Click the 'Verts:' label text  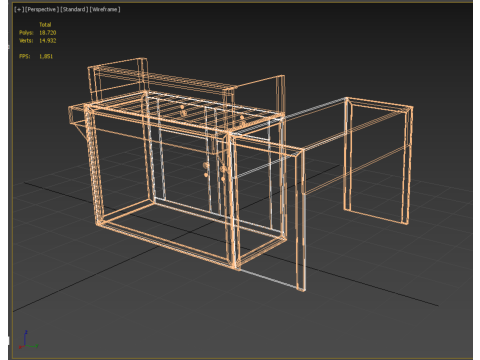pos(26,41)
